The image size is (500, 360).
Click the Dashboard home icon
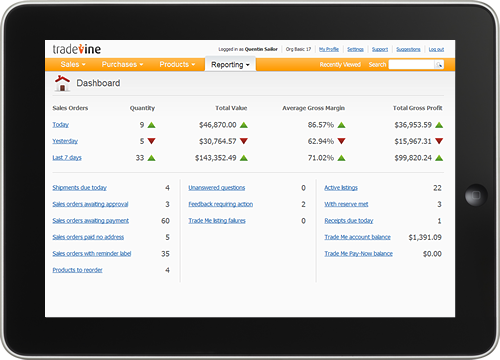coord(62,83)
